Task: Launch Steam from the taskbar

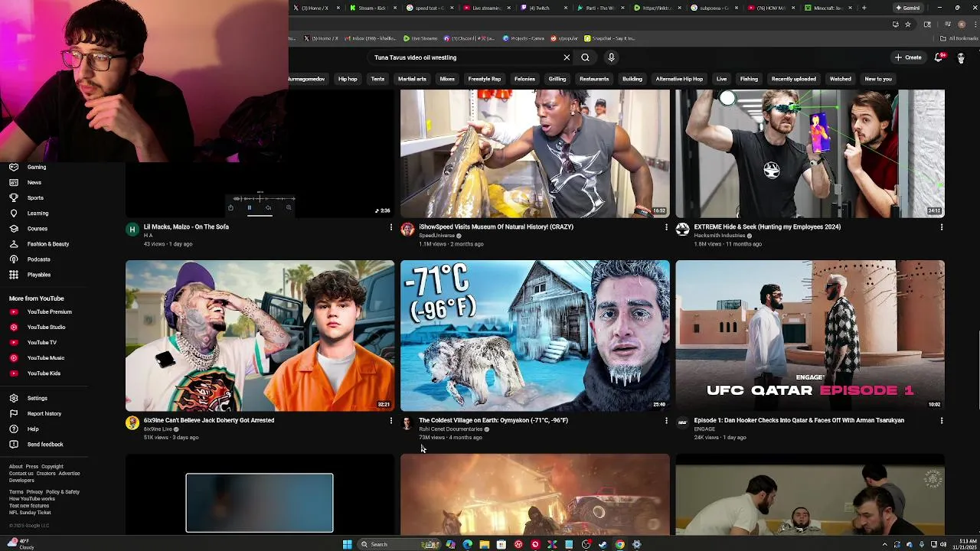Action: tap(603, 544)
